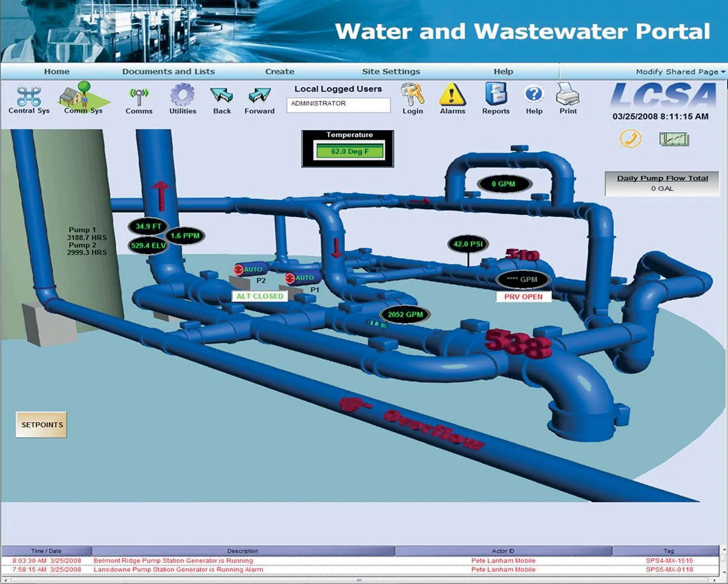Click the **** GPM readout

pos(522,279)
